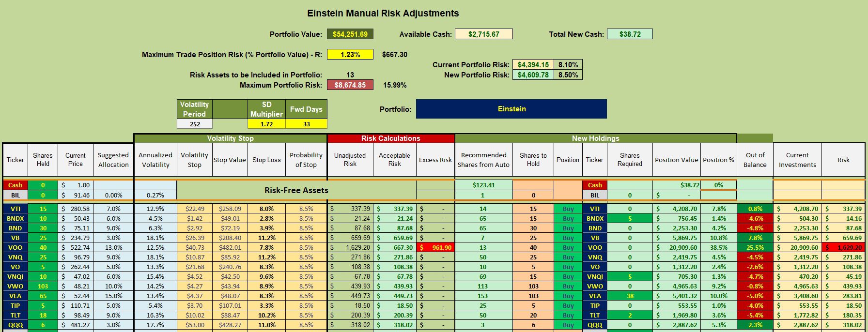Click VB annualized volatility 18.1%
The width and height of the screenshot is (868, 332).
[155, 238]
